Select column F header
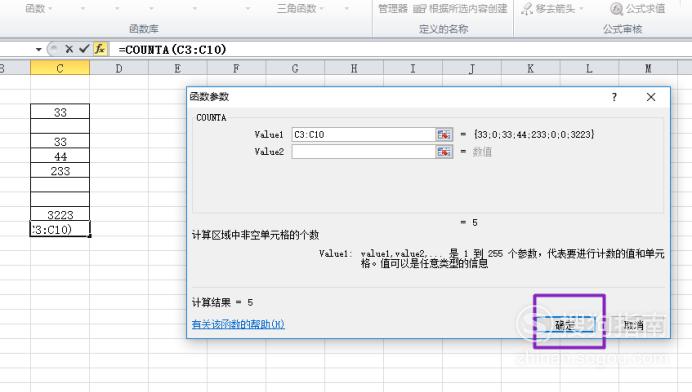Screen dimensions: 692x392 coord(236,68)
